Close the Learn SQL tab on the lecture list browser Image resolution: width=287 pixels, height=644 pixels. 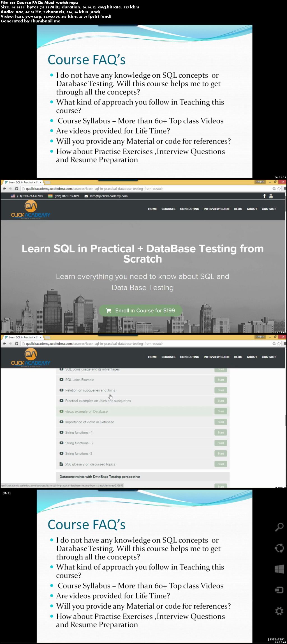point(41,337)
